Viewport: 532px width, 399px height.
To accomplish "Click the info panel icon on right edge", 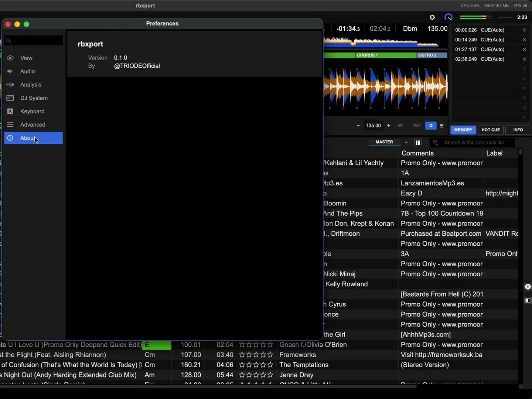I will pyautogui.click(x=528, y=287).
